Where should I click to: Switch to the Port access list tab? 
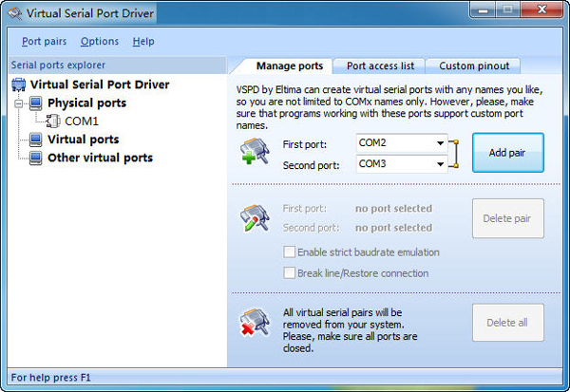(380, 65)
